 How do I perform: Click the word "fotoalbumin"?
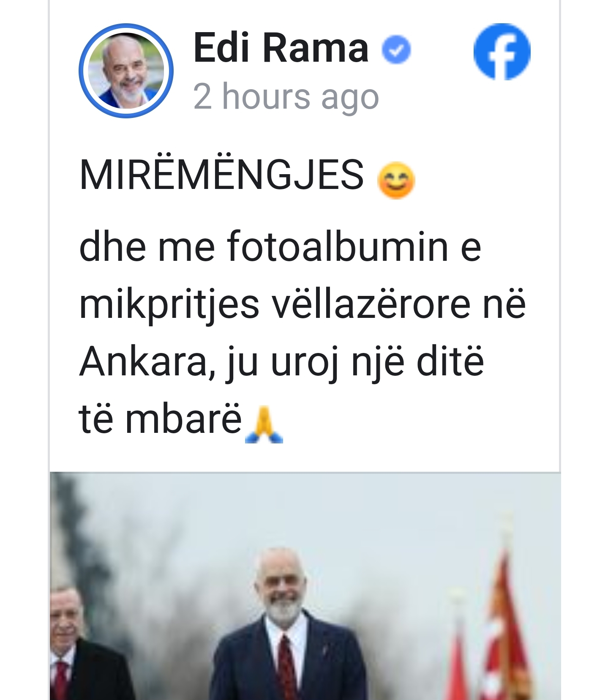click(338, 246)
